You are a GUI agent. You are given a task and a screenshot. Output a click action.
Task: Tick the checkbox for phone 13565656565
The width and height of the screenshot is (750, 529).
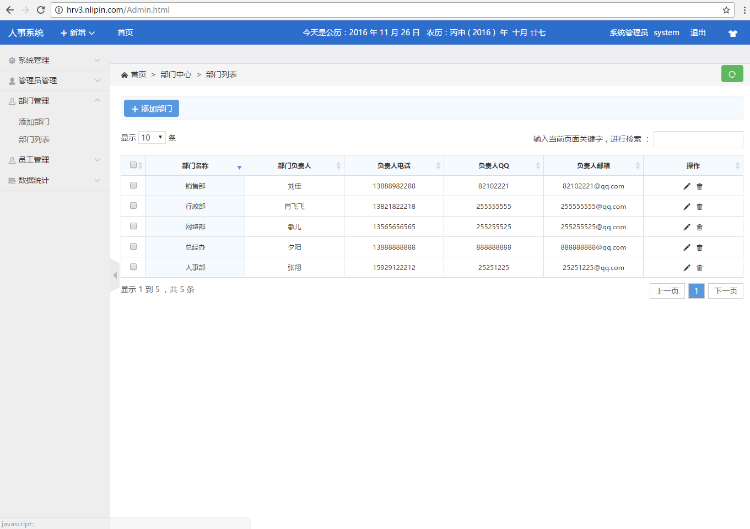click(133, 226)
